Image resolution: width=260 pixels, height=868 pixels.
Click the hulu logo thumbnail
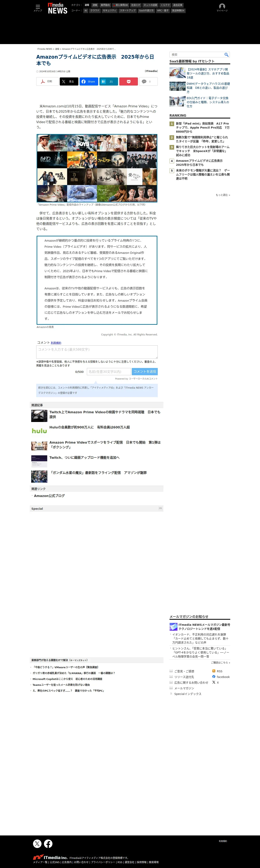[39, 431]
